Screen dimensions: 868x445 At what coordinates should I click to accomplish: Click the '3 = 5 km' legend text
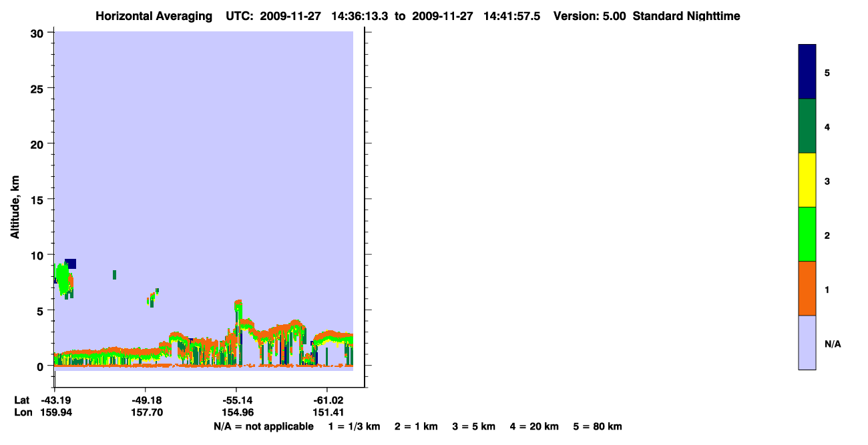(474, 426)
